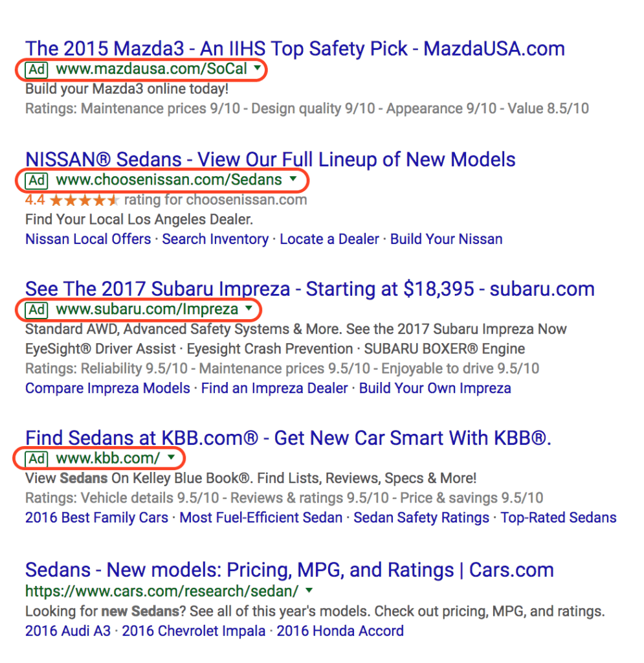Open the Locate a Dealer sitelink
This screenshot has width=644, height=663.
[x=329, y=240]
